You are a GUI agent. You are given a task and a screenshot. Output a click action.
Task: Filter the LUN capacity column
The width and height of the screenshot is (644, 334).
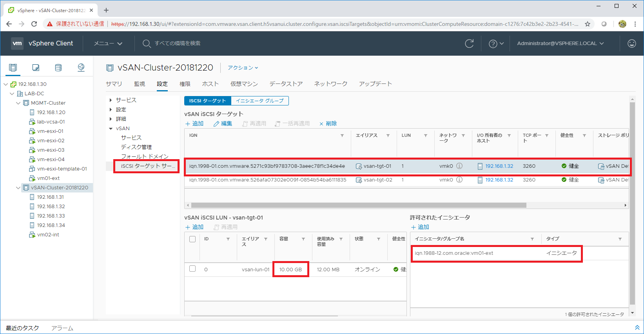pyautogui.click(x=303, y=239)
